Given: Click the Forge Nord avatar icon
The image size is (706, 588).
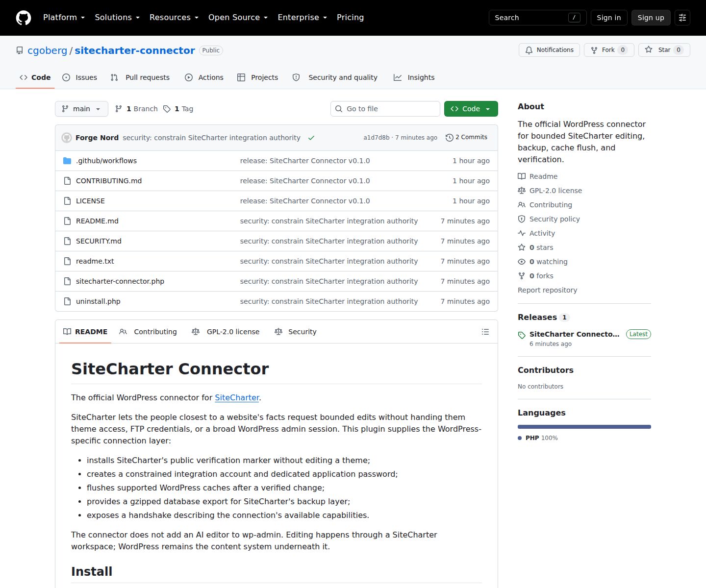Looking at the screenshot, I should (x=67, y=138).
